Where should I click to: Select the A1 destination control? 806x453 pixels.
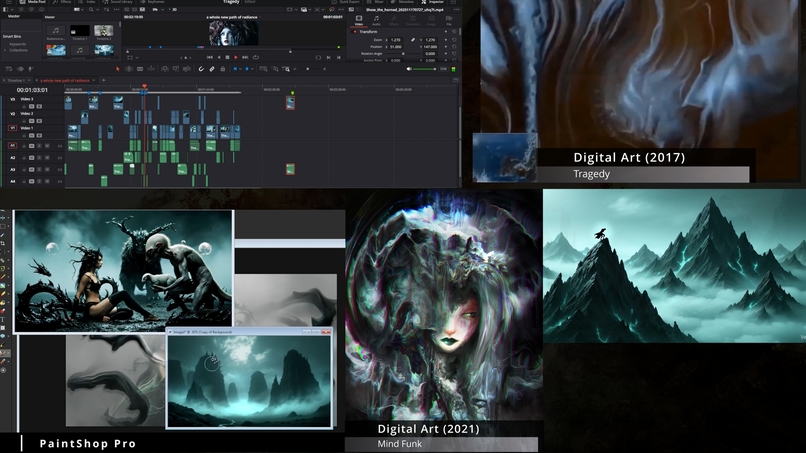coord(13,146)
